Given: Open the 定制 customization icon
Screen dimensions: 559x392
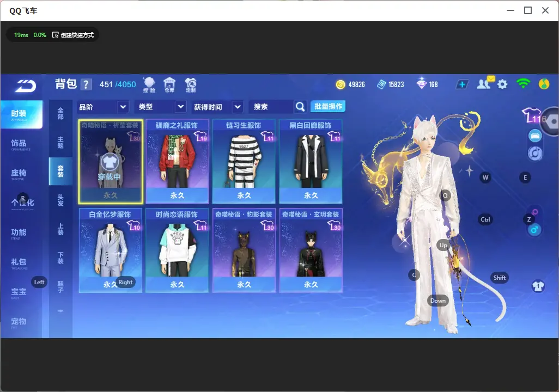Looking at the screenshot, I should [x=191, y=85].
